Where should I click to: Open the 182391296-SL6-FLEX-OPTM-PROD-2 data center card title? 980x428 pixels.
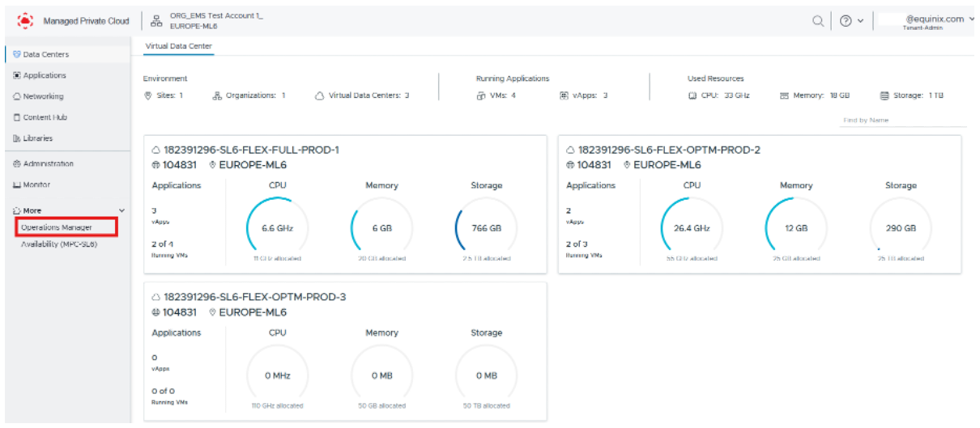tap(669, 150)
